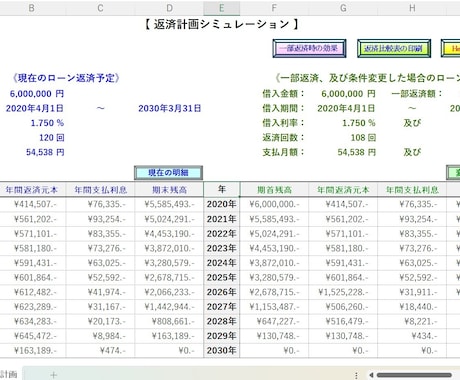Select the 108 回 repayment count cell
Viewport: 460px width, 380px height.
coord(363,138)
